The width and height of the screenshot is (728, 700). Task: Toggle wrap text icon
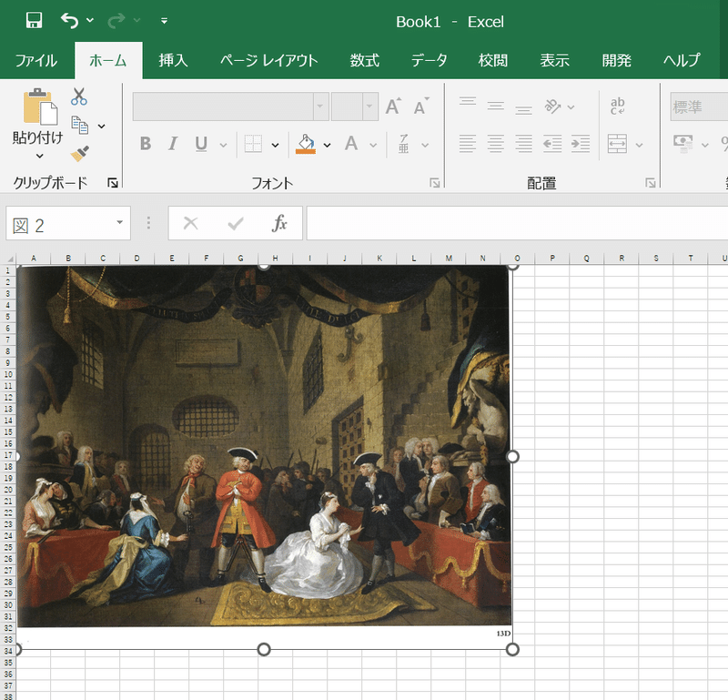click(x=618, y=107)
